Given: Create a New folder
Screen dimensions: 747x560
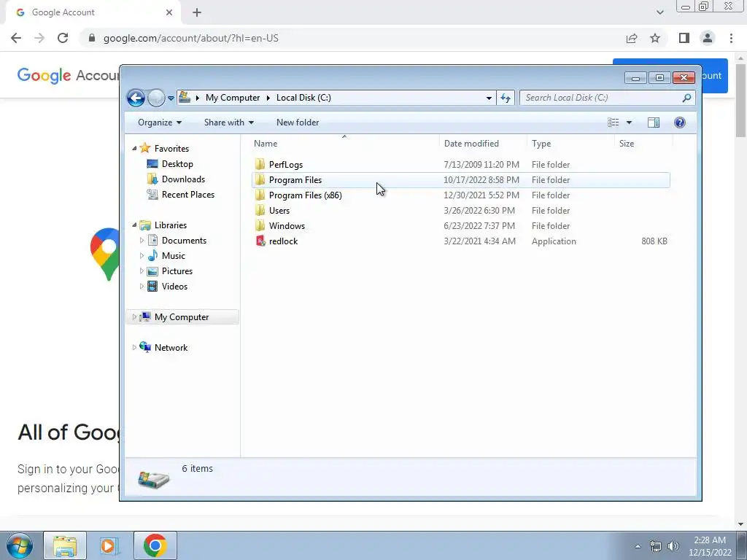Looking at the screenshot, I should [298, 122].
